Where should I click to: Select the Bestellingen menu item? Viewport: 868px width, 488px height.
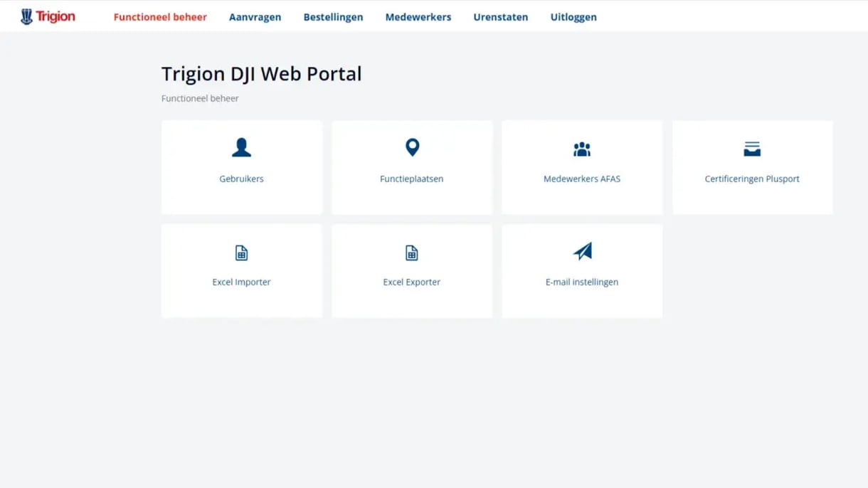[333, 16]
